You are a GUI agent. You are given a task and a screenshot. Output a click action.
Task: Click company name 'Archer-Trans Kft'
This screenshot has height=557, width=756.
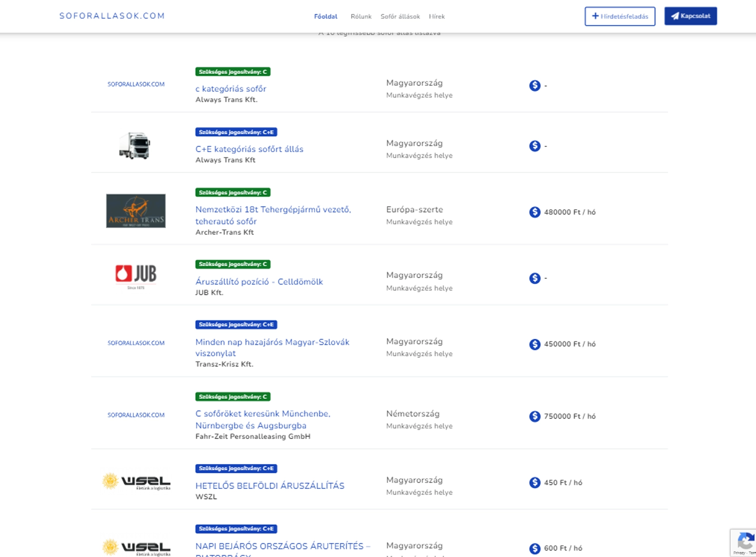[x=225, y=233]
